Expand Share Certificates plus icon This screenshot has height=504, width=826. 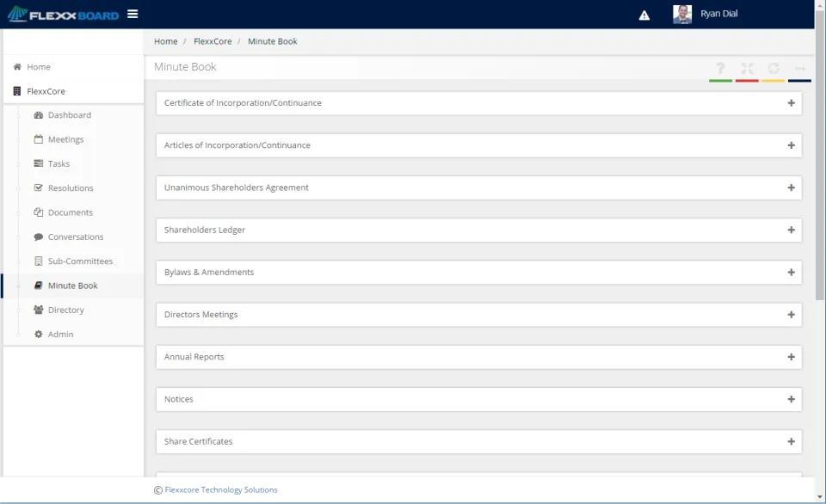pos(792,441)
